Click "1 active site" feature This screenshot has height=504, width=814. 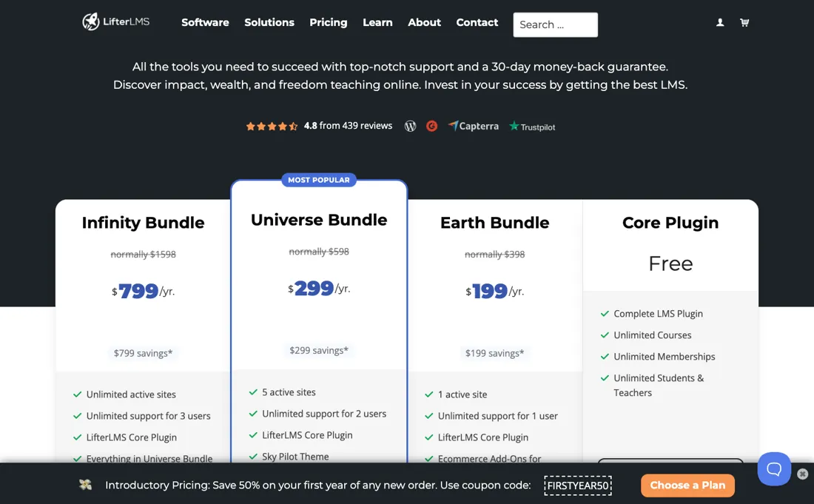pyautogui.click(x=462, y=394)
